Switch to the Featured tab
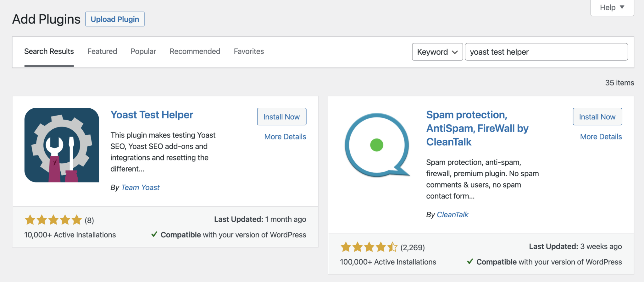 point(102,51)
